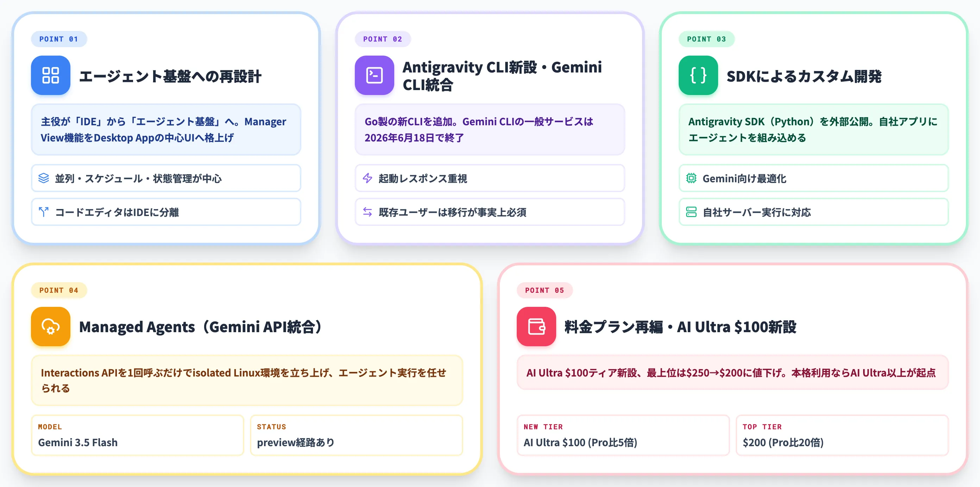Click the row 並列・スケジュール・状態管理が中心
The image size is (980, 487).
tap(166, 178)
